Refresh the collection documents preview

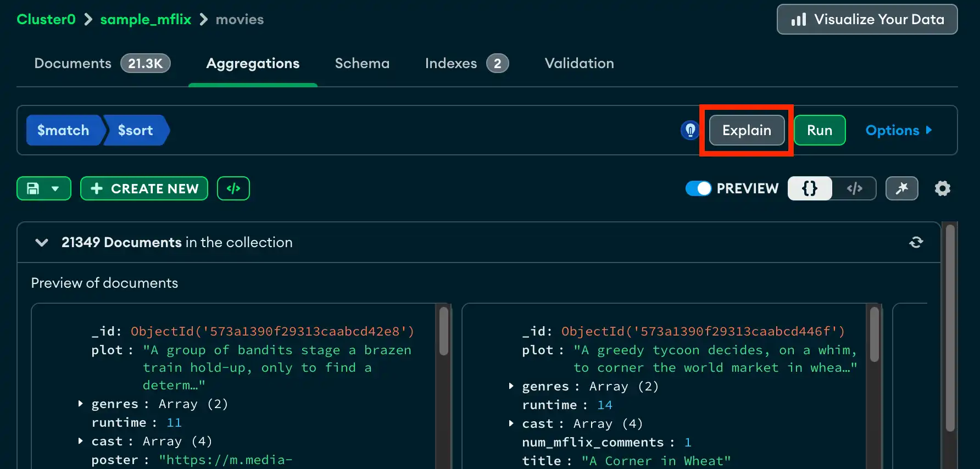[916, 242]
